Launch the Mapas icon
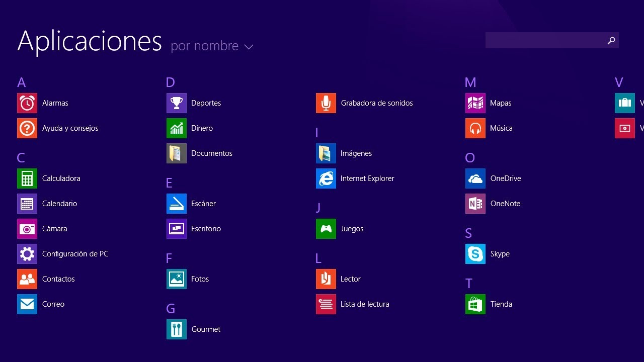The image size is (644, 362). point(475,103)
